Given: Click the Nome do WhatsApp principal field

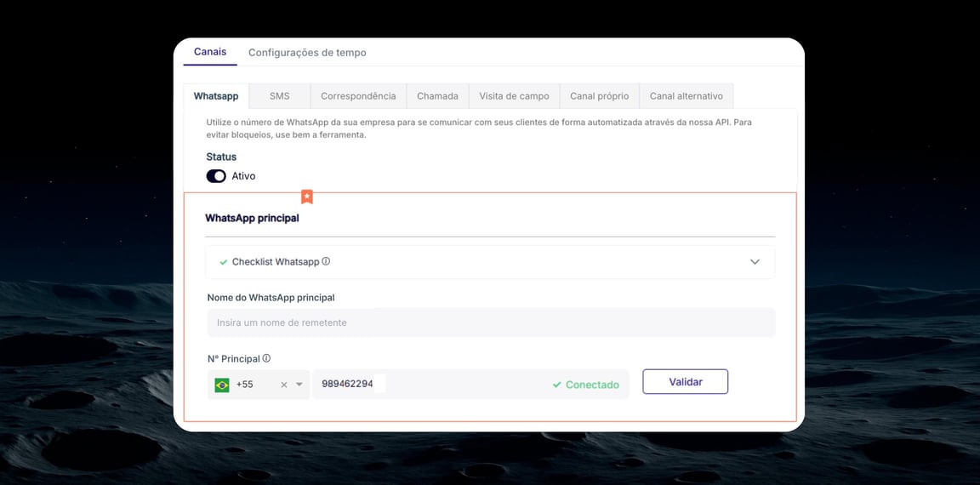Looking at the screenshot, I should pos(490,322).
